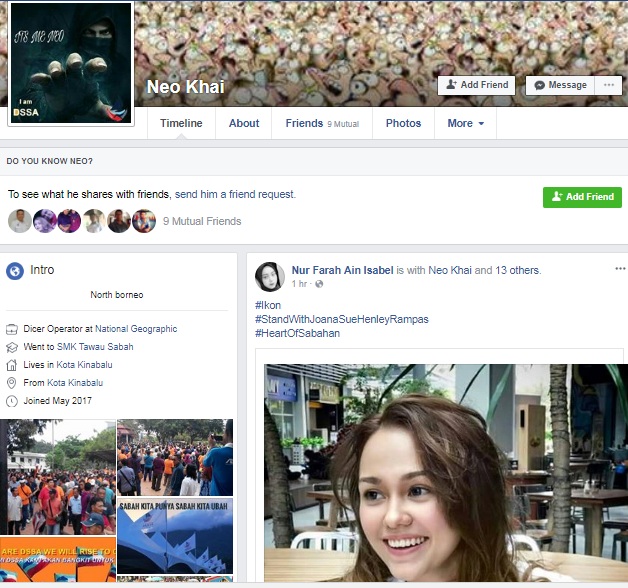Open post options three-dot menu
The height and width of the screenshot is (588, 628).
click(x=619, y=269)
